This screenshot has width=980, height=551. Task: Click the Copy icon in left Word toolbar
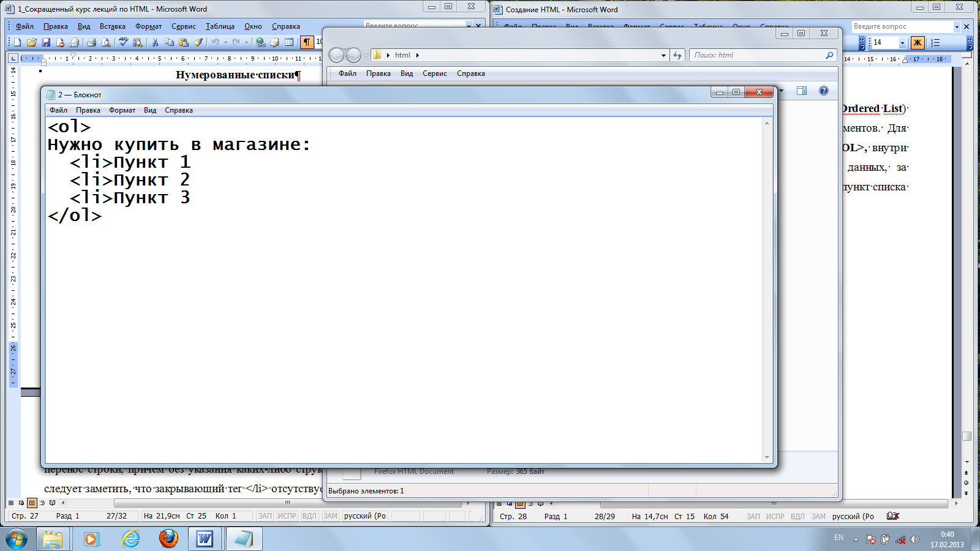170,42
